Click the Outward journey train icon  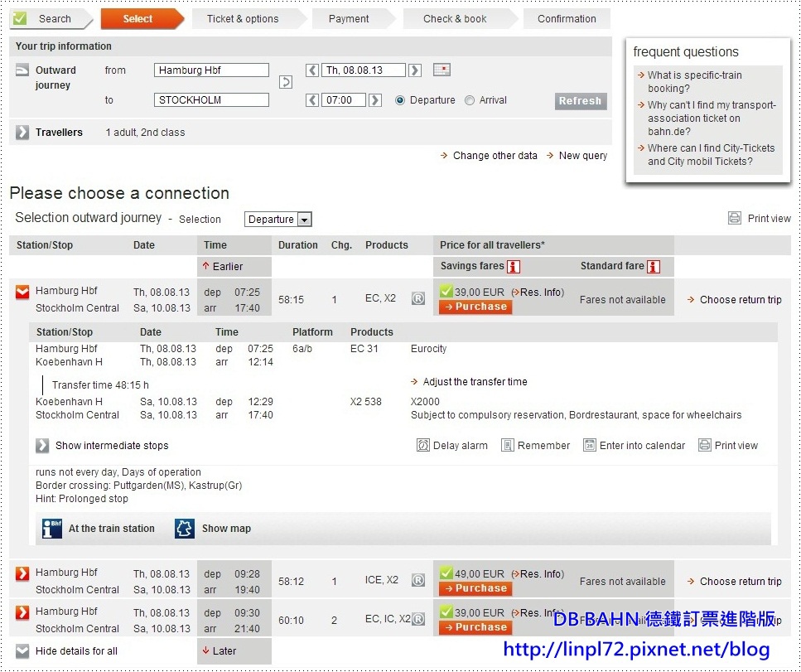click(22, 70)
